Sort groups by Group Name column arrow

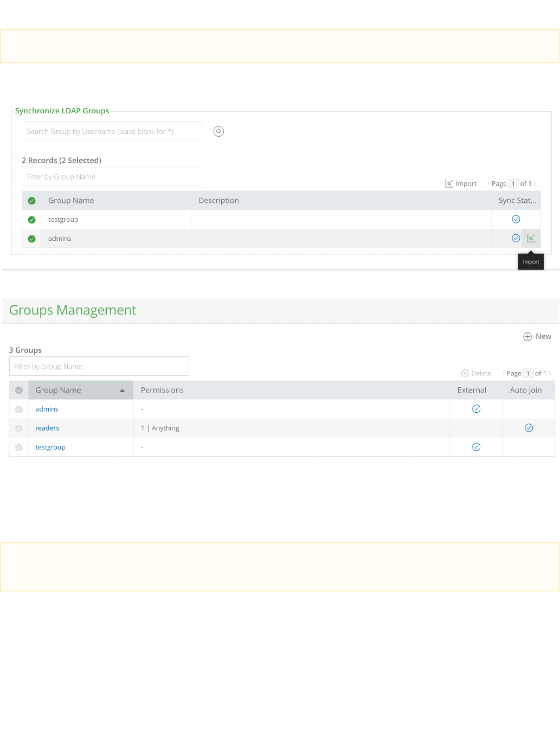click(x=122, y=391)
